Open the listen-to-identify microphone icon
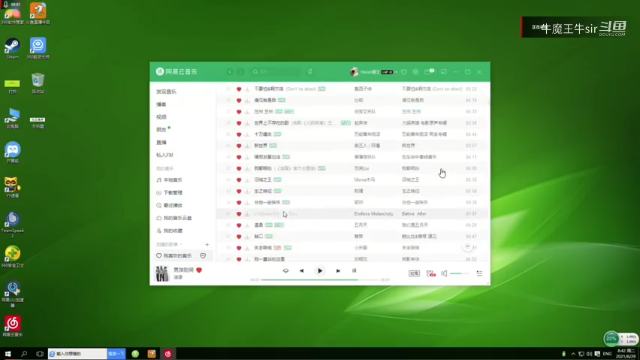 coord(310,72)
